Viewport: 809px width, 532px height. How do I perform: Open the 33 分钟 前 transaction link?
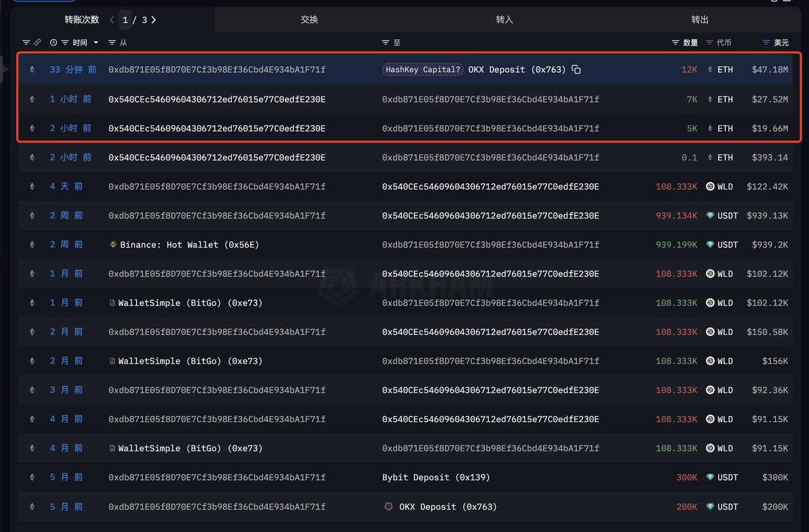click(73, 69)
